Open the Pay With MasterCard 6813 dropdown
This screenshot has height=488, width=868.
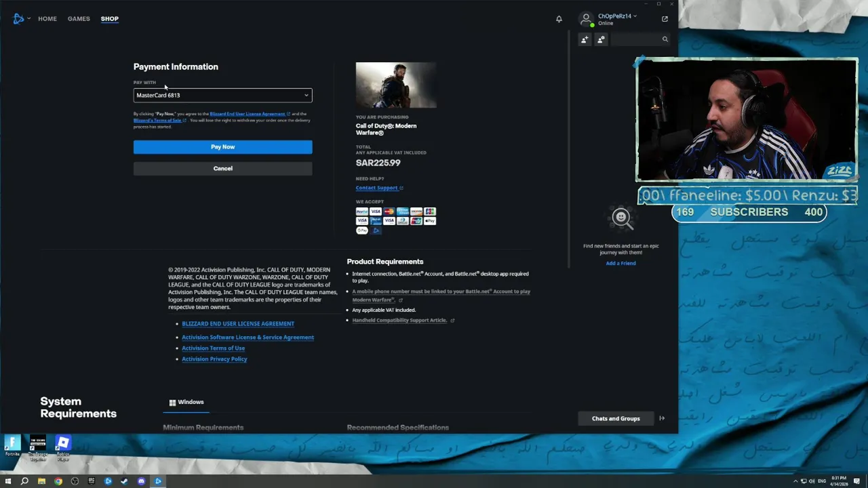point(222,95)
